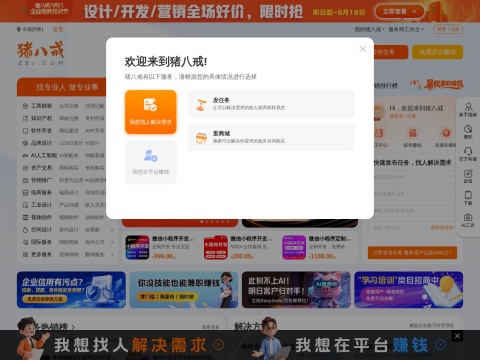Click the 猪八戒 ZBJ.COM logo
The image size is (480, 360).
coord(41,53)
